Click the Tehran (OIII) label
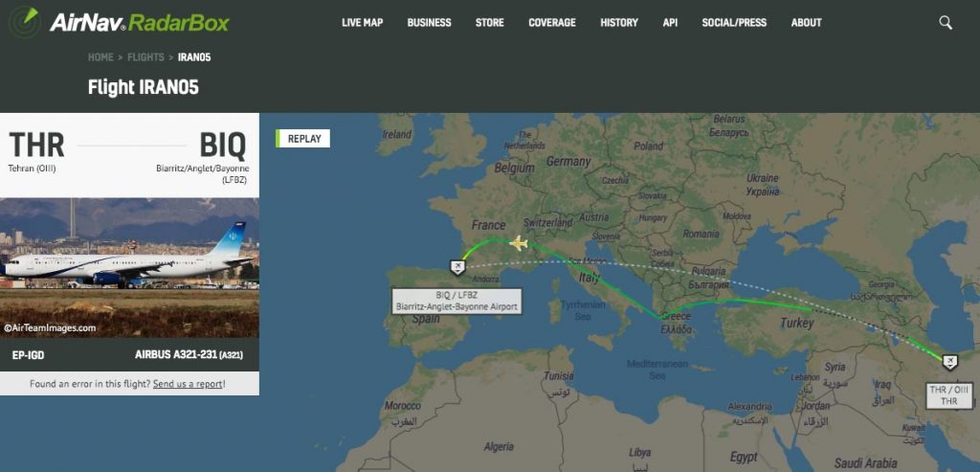980x472 pixels. 32,169
